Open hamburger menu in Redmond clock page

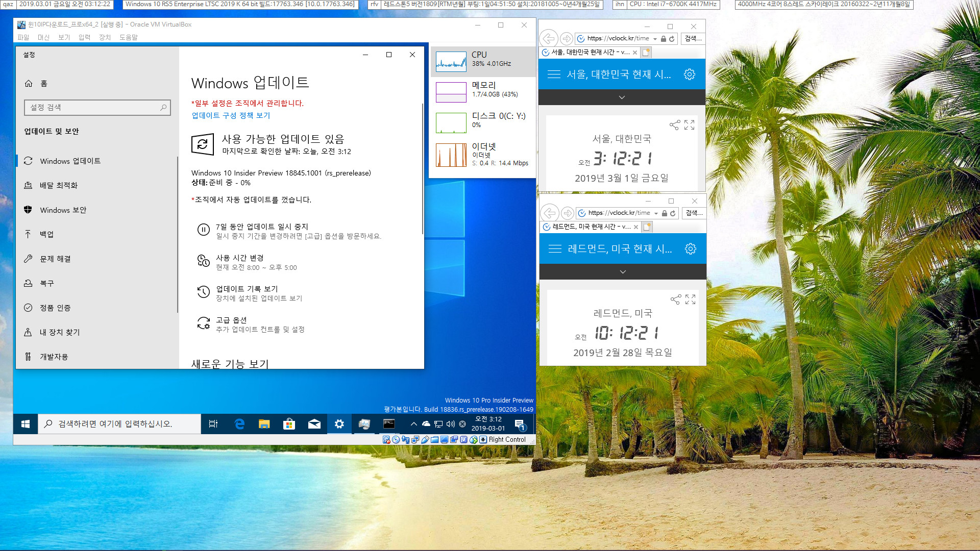point(555,249)
